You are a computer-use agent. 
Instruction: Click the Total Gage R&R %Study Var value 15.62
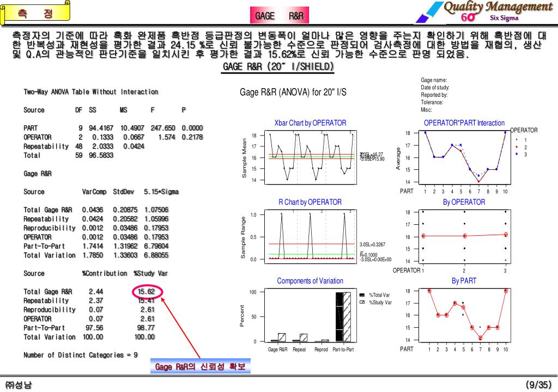(x=147, y=292)
